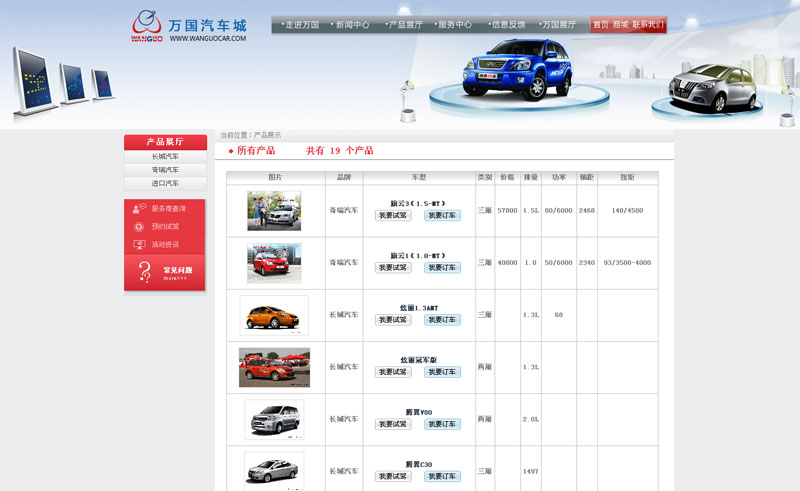The height and width of the screenshot is (491, 800).
Task: Click the torque value 140/4500
Action: click(x=627, y=210)
